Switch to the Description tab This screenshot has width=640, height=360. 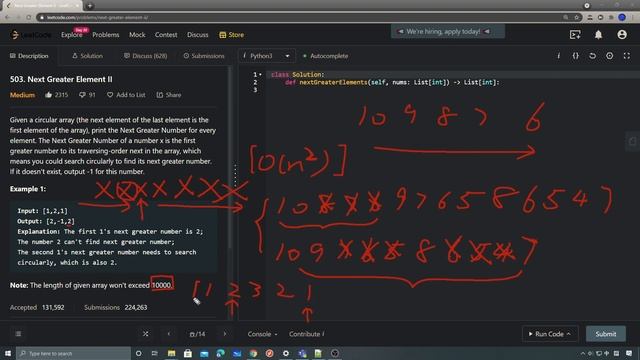[29, 56]
